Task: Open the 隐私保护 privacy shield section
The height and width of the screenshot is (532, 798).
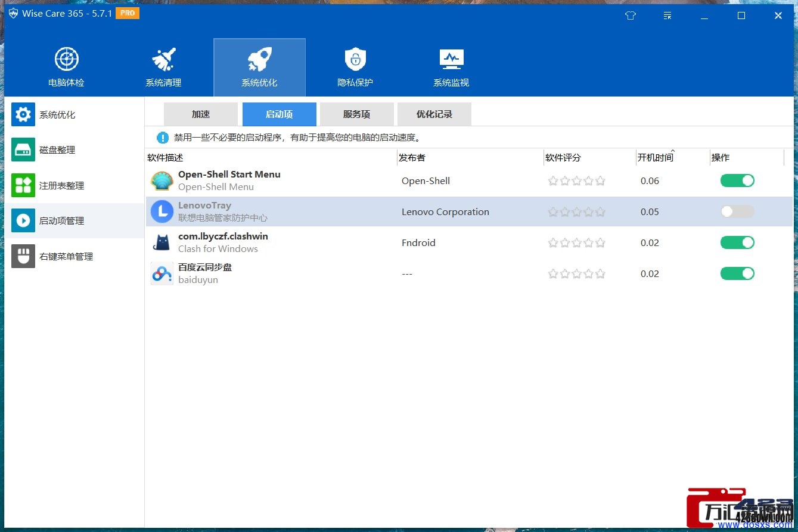Action: tap(355, 67)
